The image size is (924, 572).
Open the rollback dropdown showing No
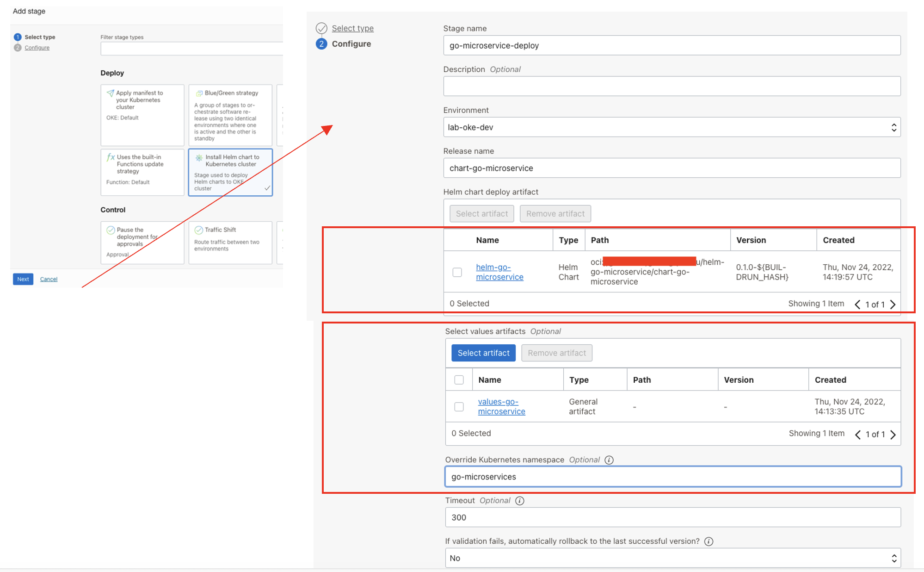(x=672, y=558)
